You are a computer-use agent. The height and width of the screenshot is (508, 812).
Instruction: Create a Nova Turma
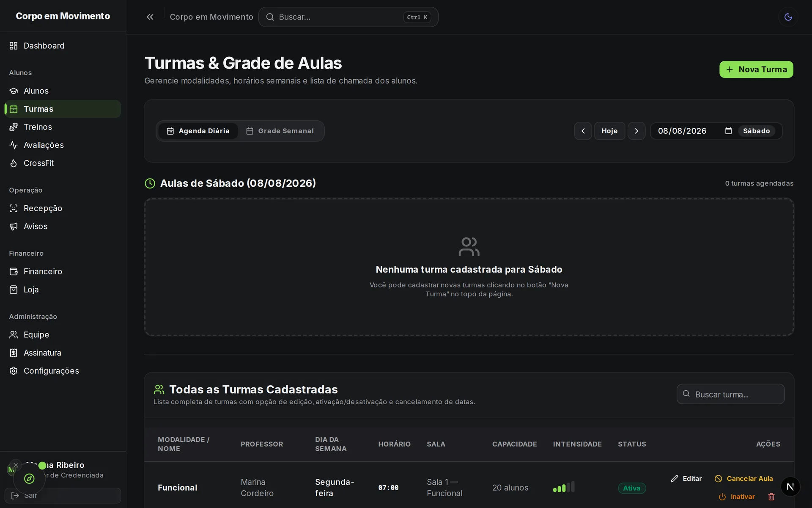[x=756, y=69]
